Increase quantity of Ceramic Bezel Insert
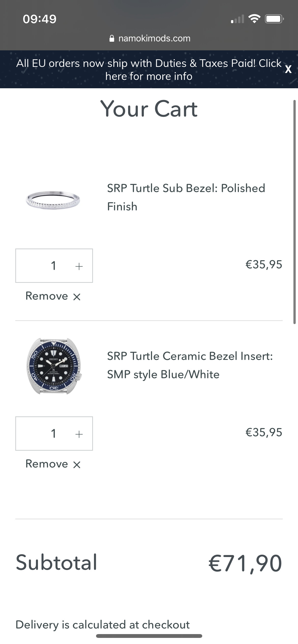298x644 pixels. point(79,434)
